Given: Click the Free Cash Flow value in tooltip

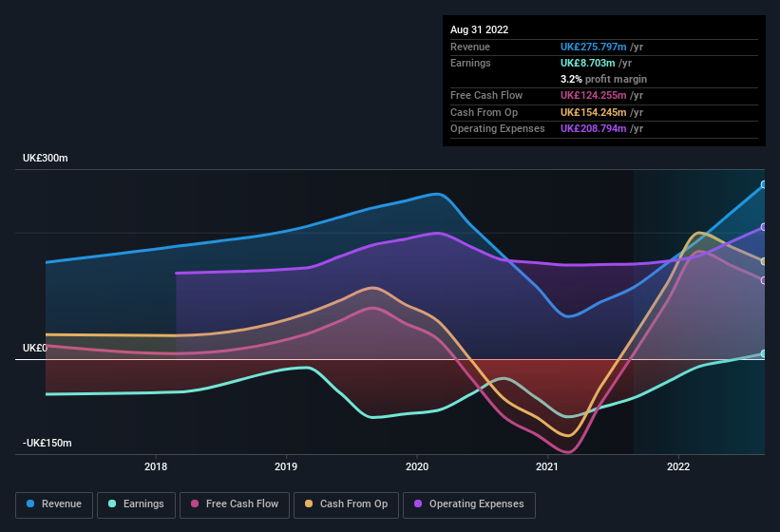Looking at the screenshot, I should pyautogui.click(x=593, y=95).
